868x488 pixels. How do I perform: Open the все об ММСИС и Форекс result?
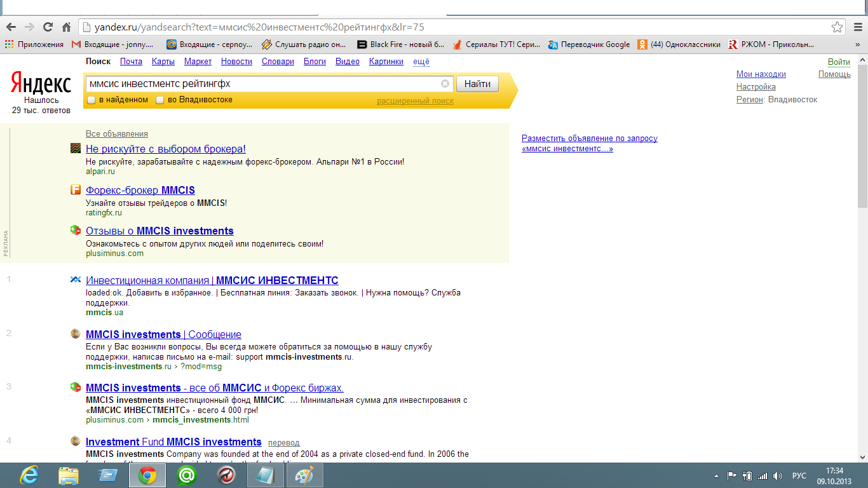pos(215,388)
